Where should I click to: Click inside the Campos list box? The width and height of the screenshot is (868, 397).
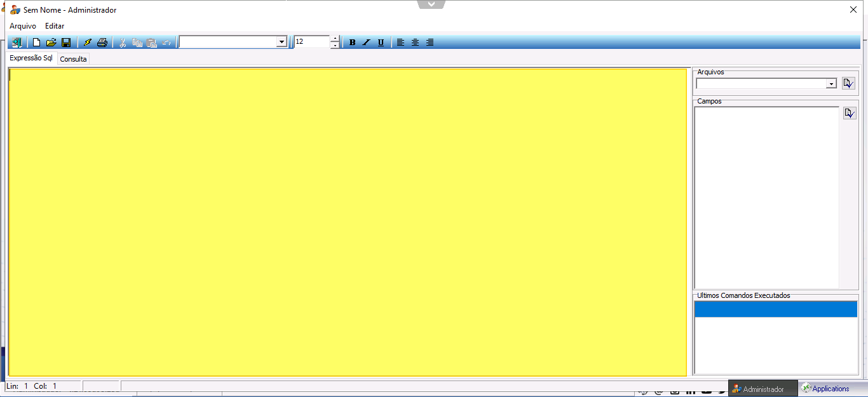coord(767,198)
